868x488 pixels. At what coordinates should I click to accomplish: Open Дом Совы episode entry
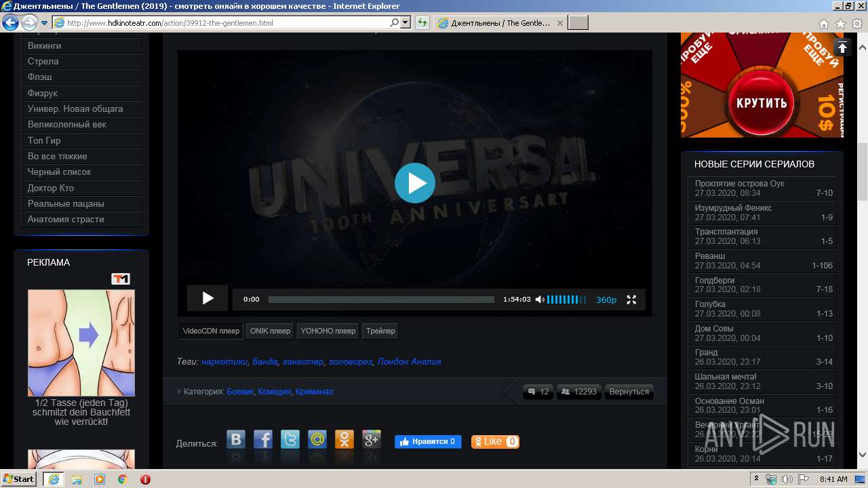pyautogui.click(x=764, y=333)
